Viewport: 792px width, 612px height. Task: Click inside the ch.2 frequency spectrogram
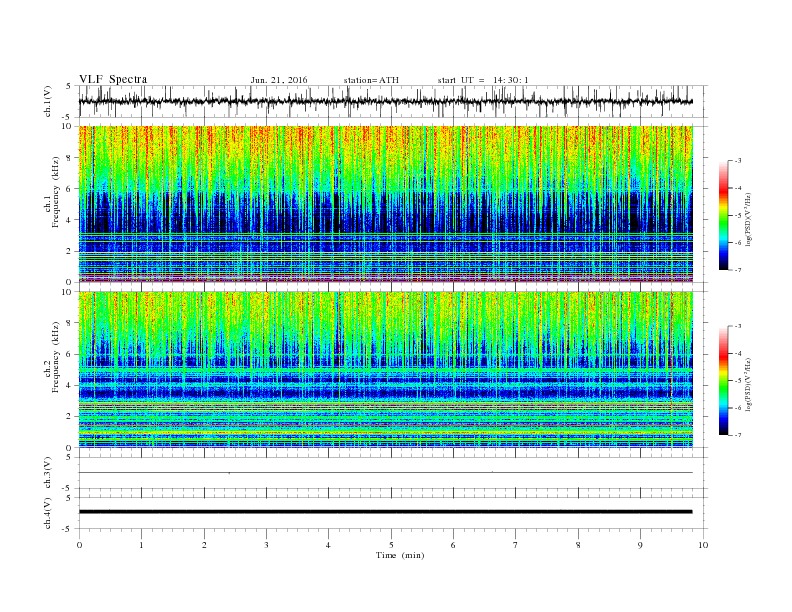386,370
